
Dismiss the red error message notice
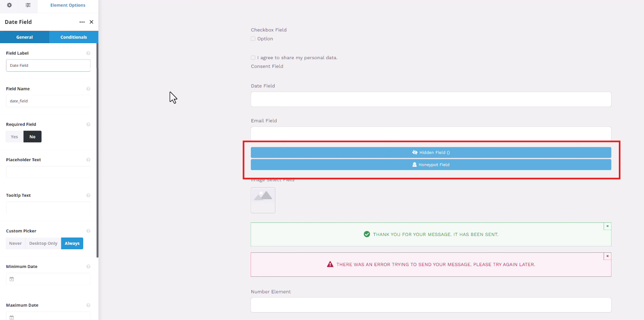click(607, 256)
